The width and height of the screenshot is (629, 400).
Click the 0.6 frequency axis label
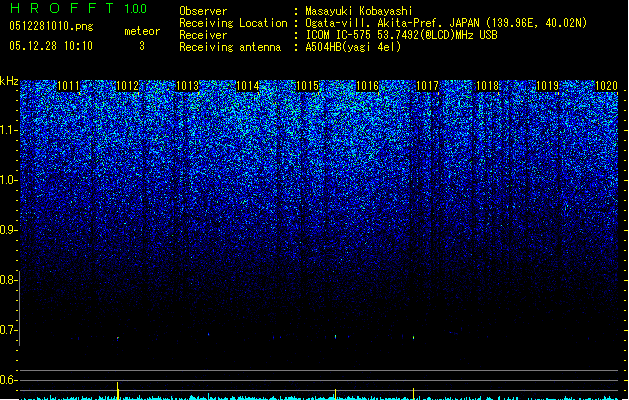(9, 380)
